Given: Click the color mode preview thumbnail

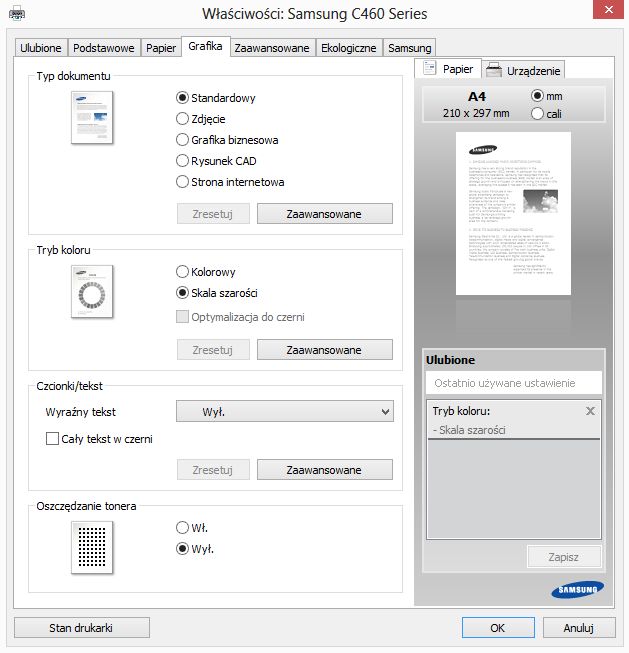Looking at the screenshot, I should tap(92, 292).
